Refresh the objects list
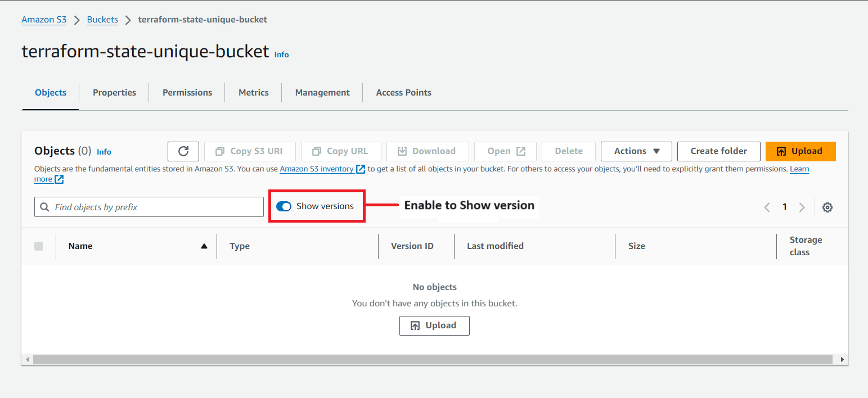Image resolution: width=868 pixels, height=398 pixels. (183, 151)
